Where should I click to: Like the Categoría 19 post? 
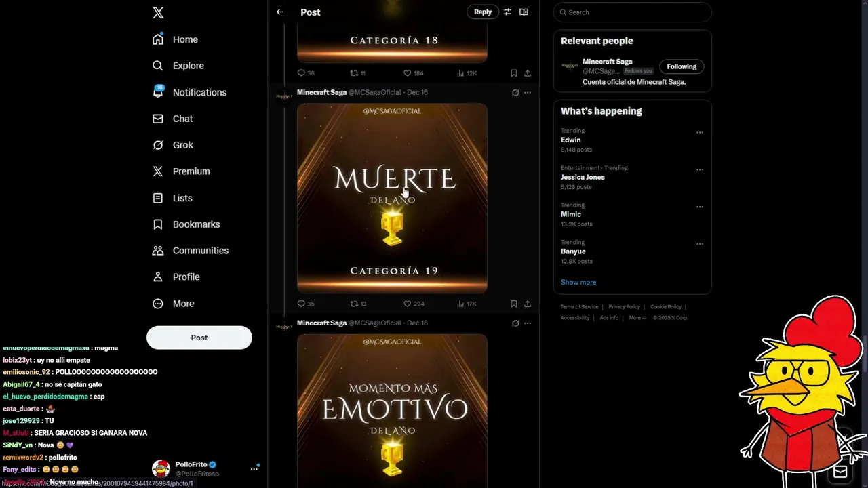[414, 304]
